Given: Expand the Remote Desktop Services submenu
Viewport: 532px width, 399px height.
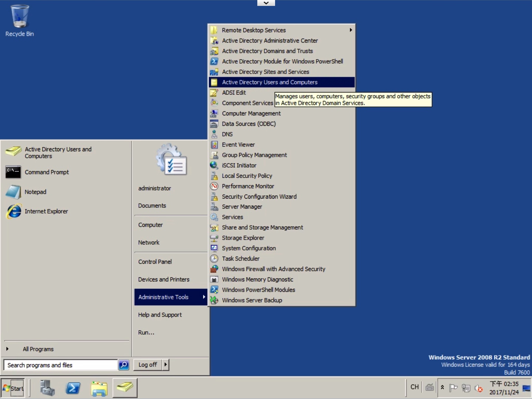Looking at the screenshot, I should 281,30.
